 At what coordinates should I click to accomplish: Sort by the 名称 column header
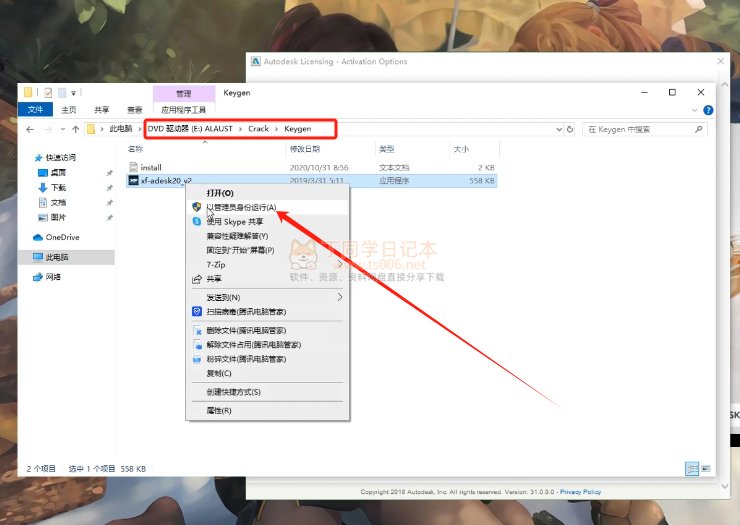135,149
